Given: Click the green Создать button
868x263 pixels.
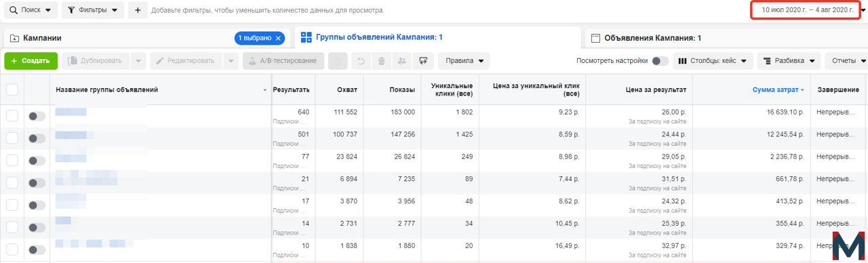Looking at the screenshot, I should (31, 60).
